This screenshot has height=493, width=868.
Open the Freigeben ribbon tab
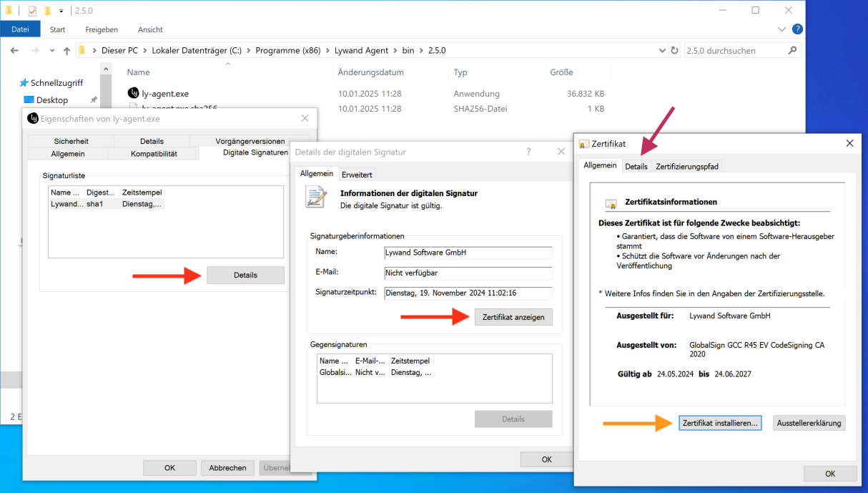point(102,29)
